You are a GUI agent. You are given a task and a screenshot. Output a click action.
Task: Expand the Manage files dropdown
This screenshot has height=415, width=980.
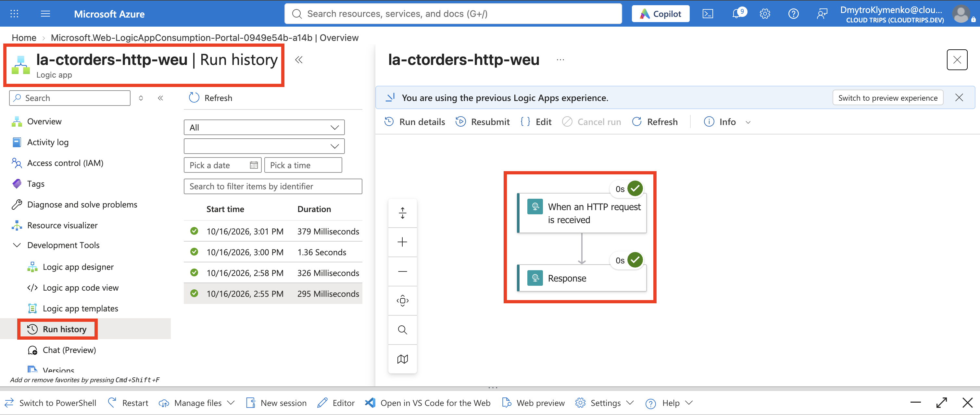pyautogui.click(x=231, y=403)
